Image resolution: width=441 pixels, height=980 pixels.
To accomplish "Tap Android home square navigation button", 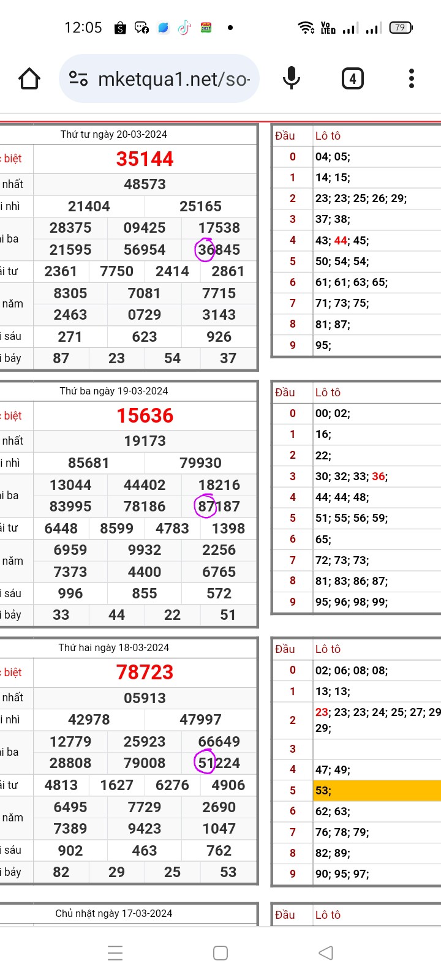I will pyautogui.click(x=221, y=952).
